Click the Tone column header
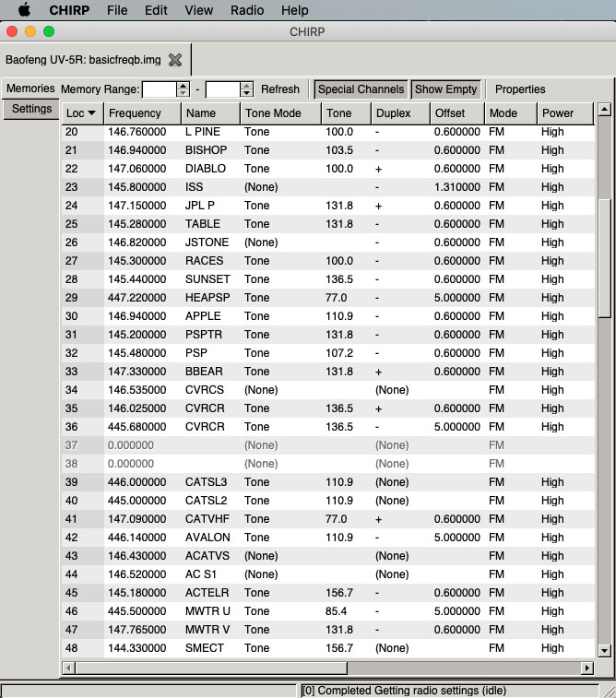 pos(346,113)
